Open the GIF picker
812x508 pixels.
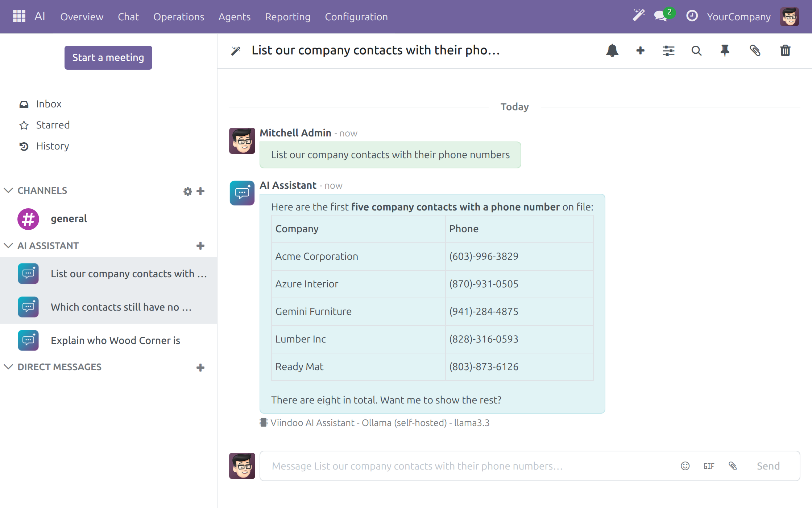[x=709, y=466]
